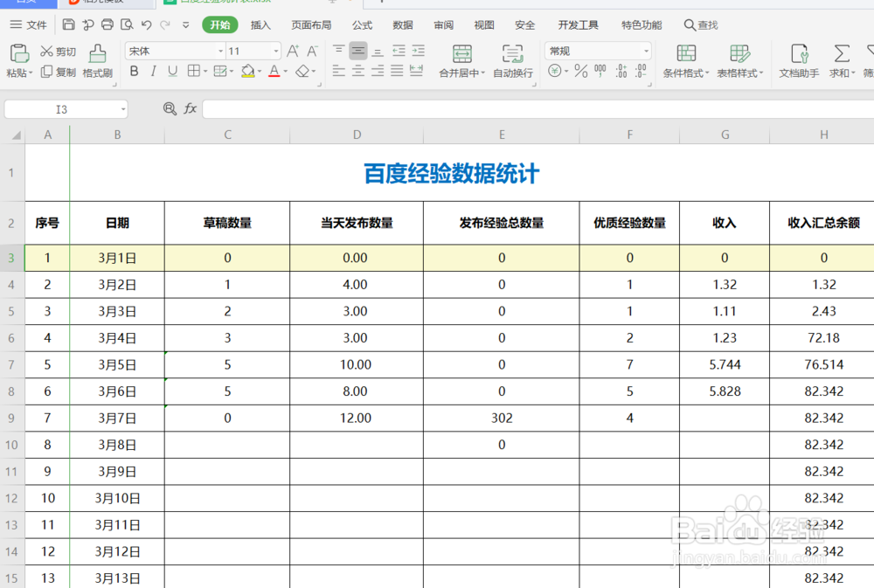Switch to the View (视图) tab
Screen dimensions: 874x588
pyautogui.click(x=484, y=25)
